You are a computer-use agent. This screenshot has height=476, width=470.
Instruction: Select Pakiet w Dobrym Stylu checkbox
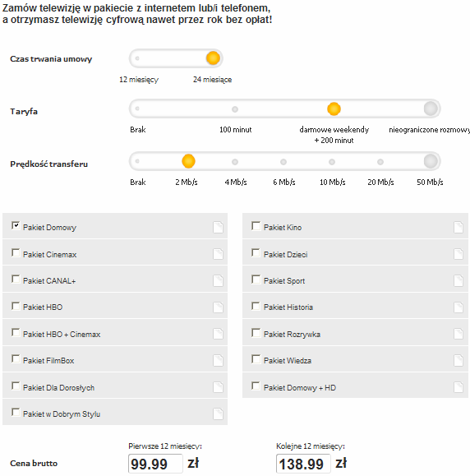click(x=16, y=412)
